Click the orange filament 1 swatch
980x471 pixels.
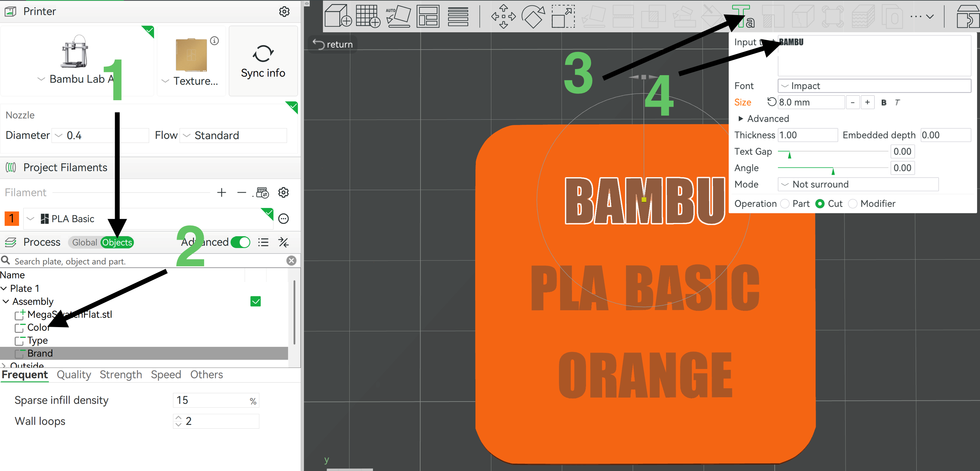tap(11, 219)
